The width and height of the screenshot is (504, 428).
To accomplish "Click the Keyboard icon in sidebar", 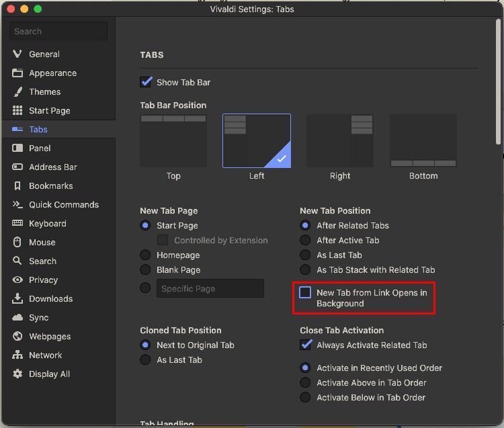I will click(x=17, y=223).
